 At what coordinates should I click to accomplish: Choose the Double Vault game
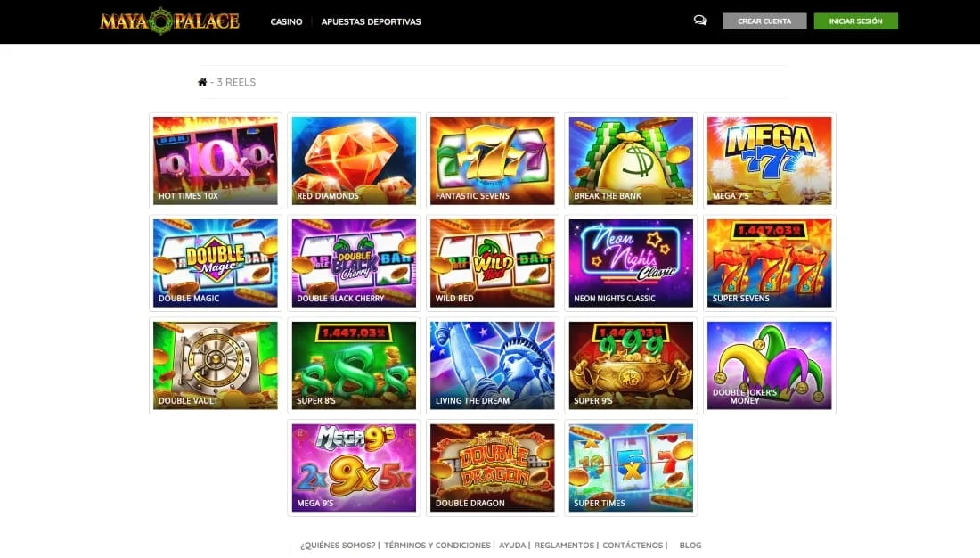point(216,365)
